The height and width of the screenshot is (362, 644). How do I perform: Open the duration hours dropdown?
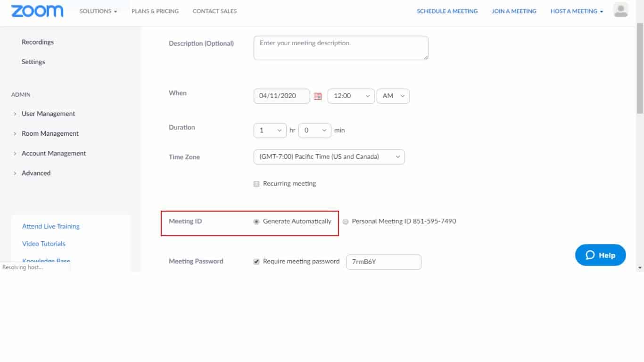point(270,130)
